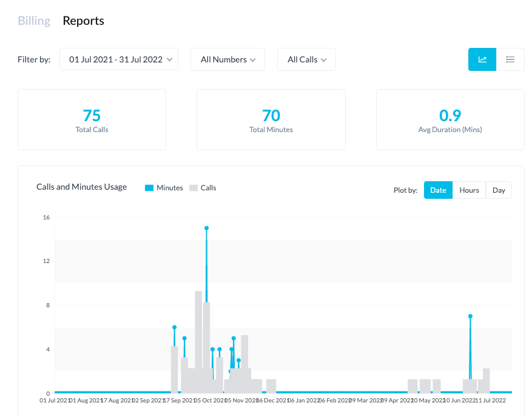This screenshot has height=417, width=532.
Task: Toggle plot mode to Hours
Action: (x=469, y=190)
